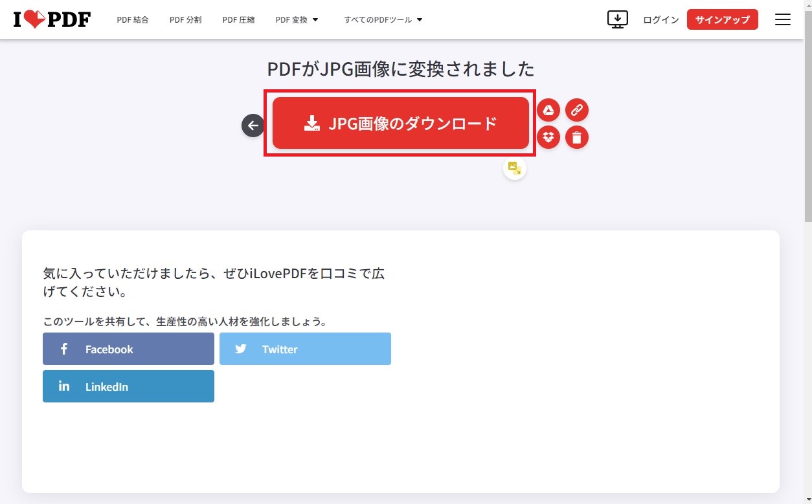
Task: Open the desktop app download icon
Action: point(618,19)
